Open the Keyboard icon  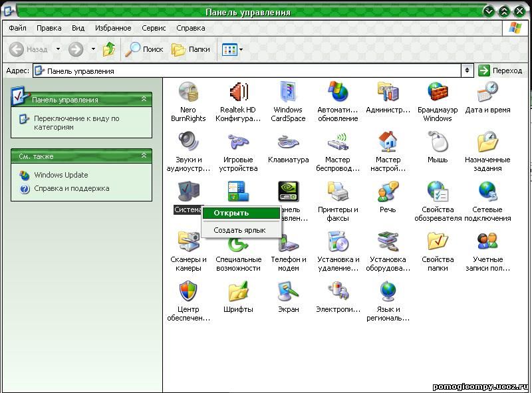click(288, 142)
